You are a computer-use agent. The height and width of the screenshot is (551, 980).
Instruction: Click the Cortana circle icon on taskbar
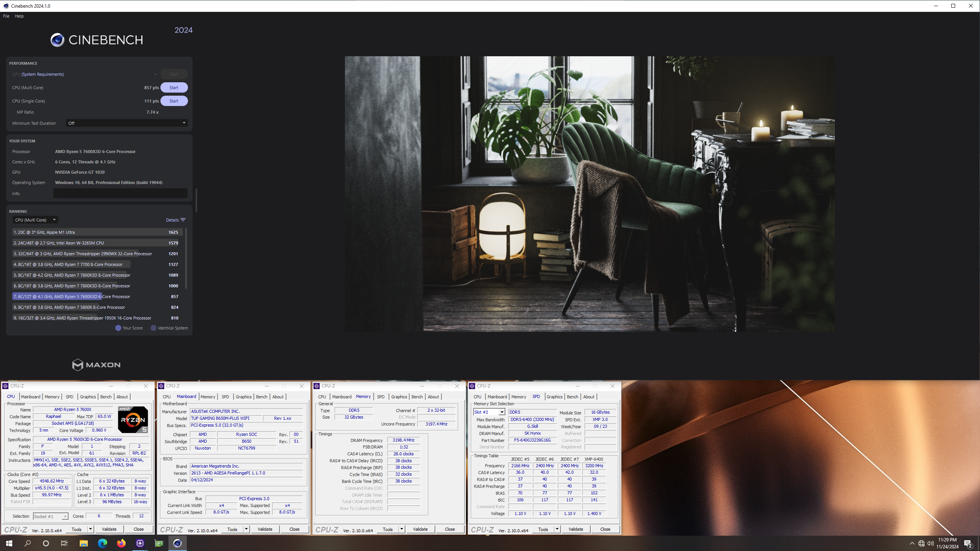(46, 543)
